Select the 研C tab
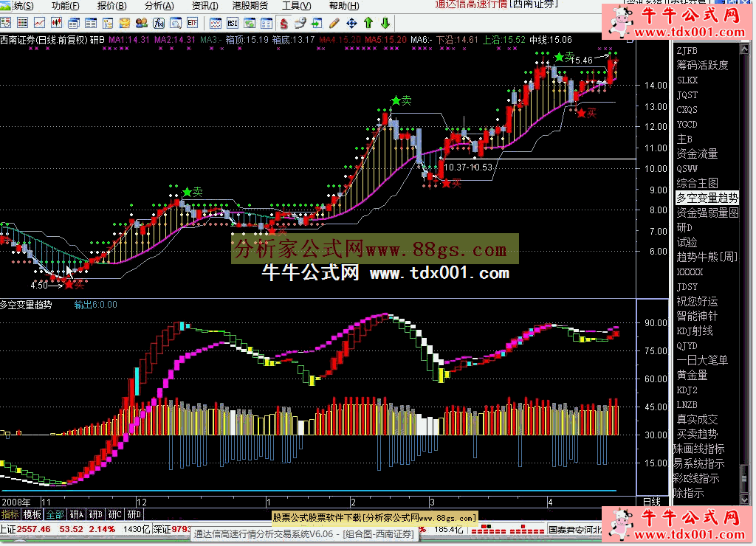This screenshot has height=546, width=756. click(x=114, y=515)
